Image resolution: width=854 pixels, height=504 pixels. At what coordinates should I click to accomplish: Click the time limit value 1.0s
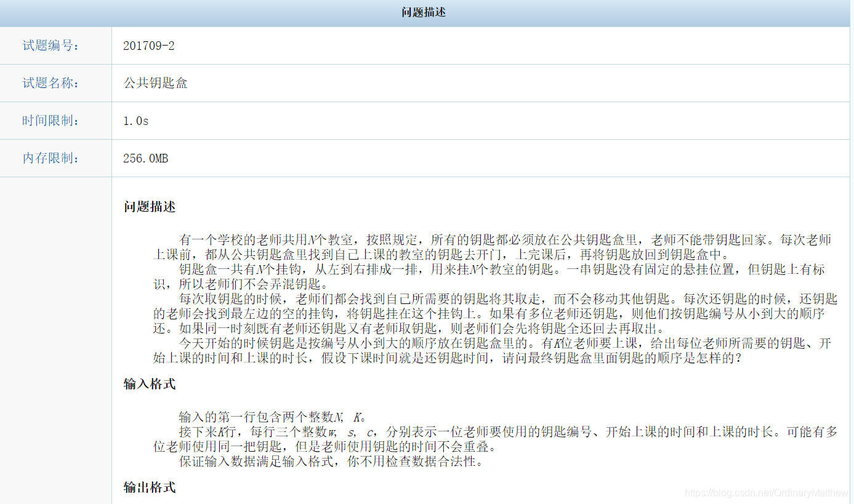(x=136, y=121)
